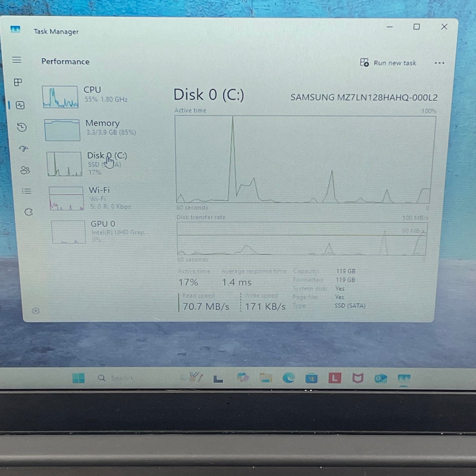
Task: Click the taskbar Search box
Action: point(116,378)
